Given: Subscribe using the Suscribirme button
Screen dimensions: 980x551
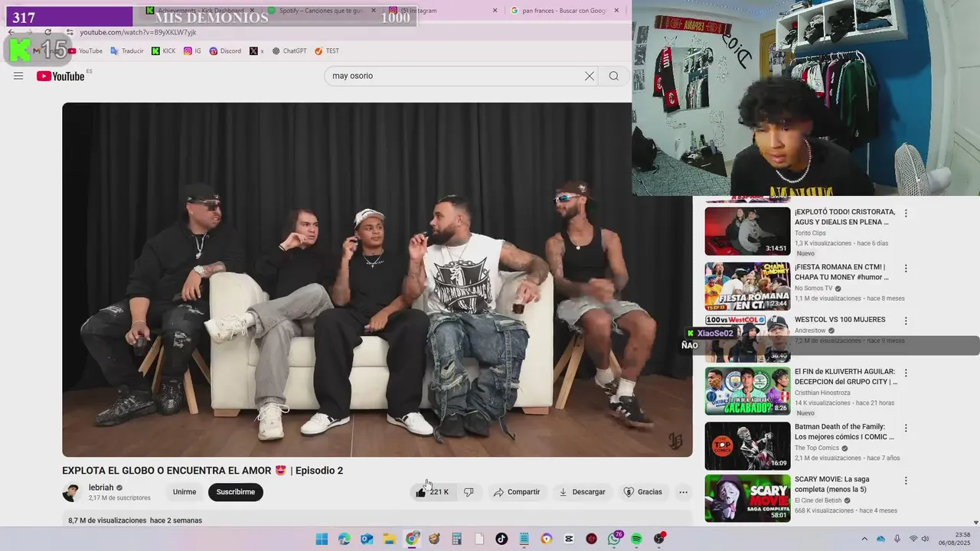Looking at the screenshot, I should (236, 492).
